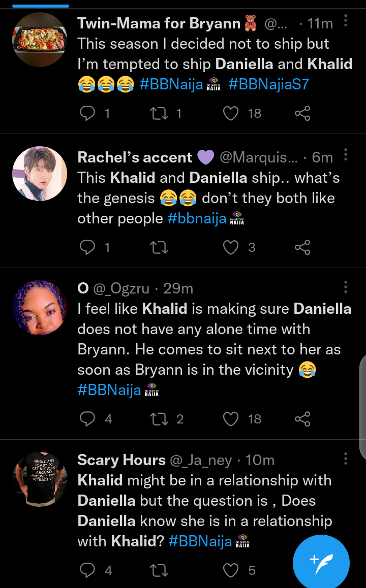This screenshot has width=366, height=588.
Task: Share the tweet posted by @_Ogzru
Action: 302,419
